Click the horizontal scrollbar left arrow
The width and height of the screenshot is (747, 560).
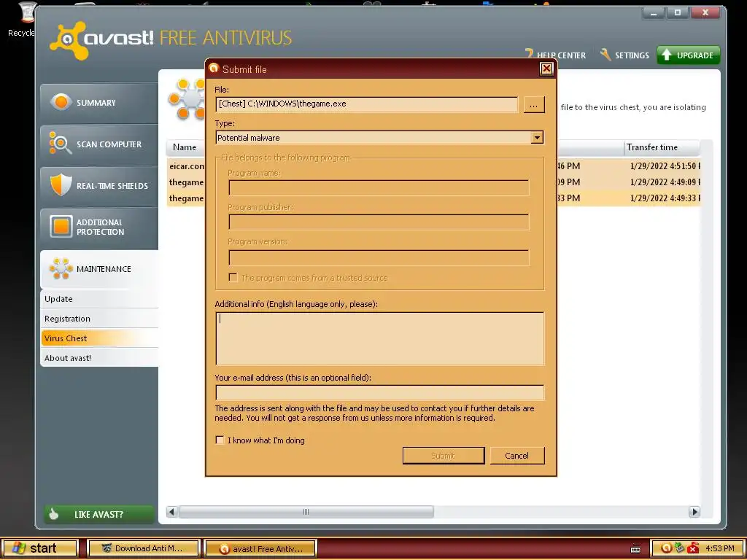tap(171, 512)
